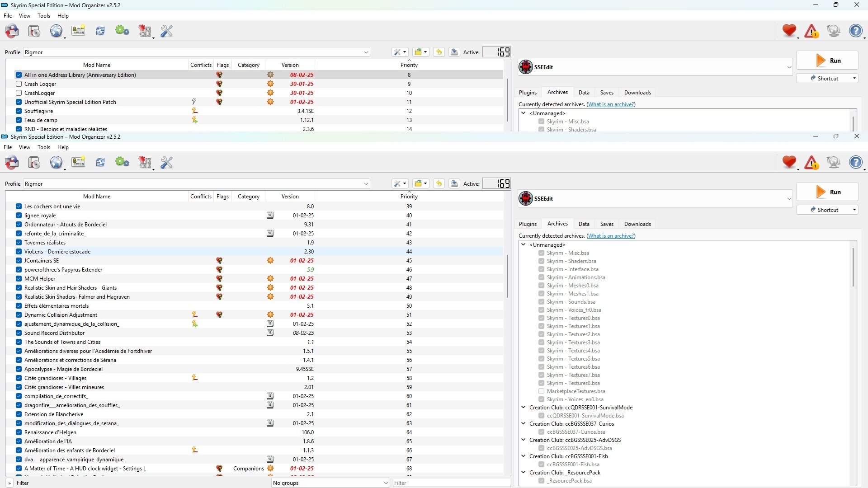
Task: Open Executables gears icon in upper window
Action: [122, 31]
